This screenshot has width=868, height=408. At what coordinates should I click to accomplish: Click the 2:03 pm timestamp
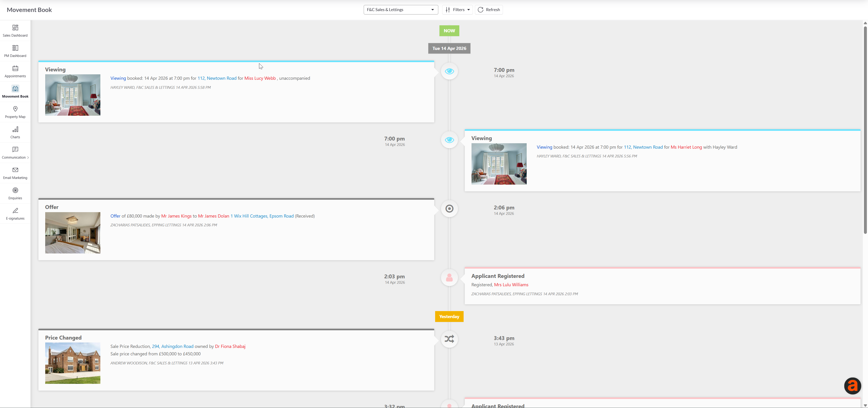394,276
